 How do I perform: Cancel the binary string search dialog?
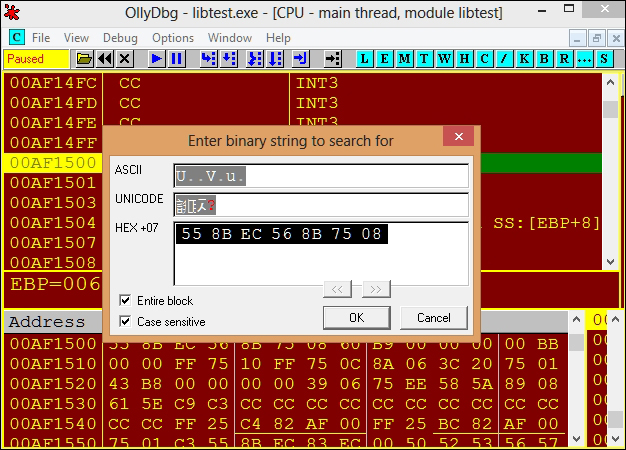click(x=434, y=318)
